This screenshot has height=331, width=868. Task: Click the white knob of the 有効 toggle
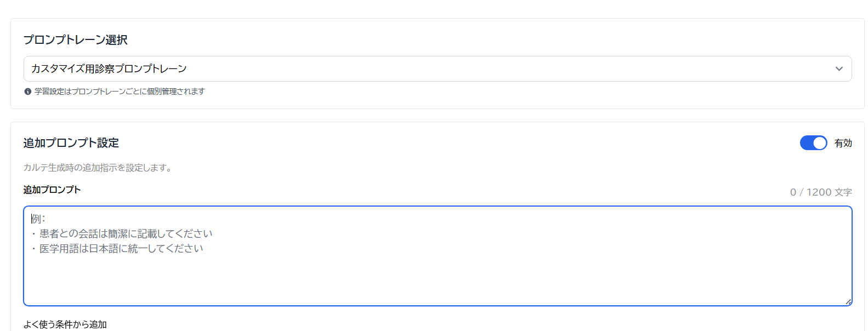pyautogui.click(x=819, y=143)
